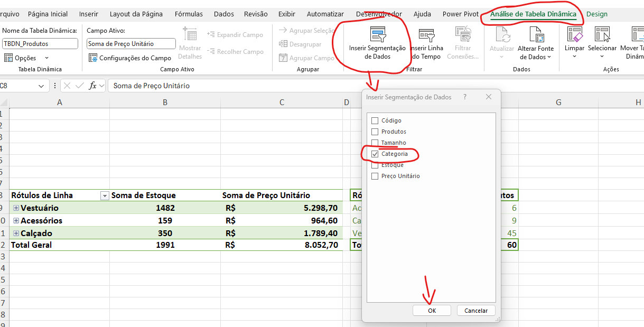Open the Design tab
Screen dimensions: 644x327
click(x=597, y=14)
